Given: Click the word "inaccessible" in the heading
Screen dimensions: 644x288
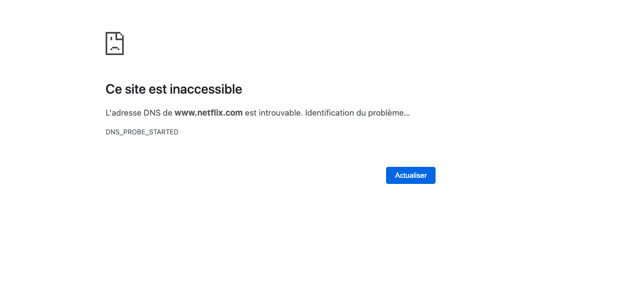Looking at the screenshot, I should click(x=206, y=89).
